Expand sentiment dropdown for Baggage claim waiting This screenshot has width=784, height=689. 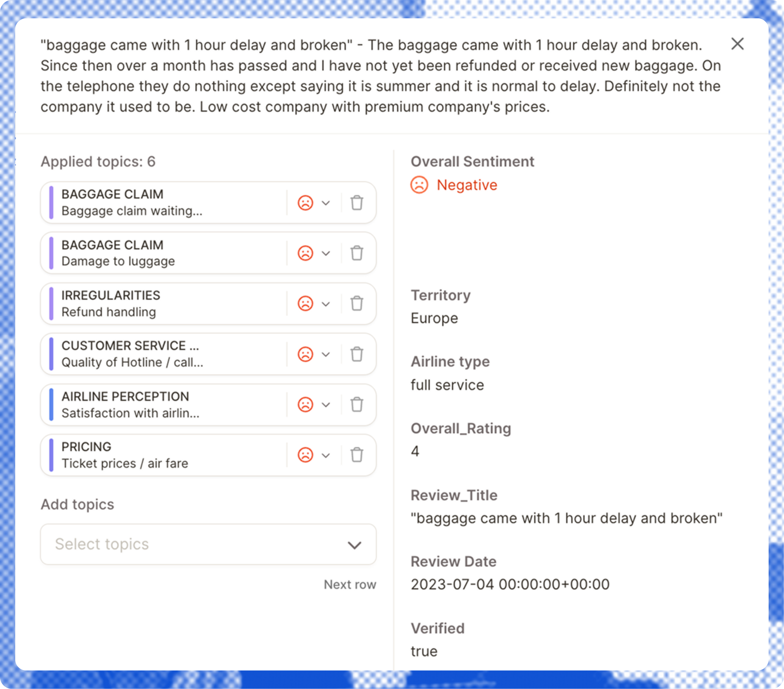[326, 203]
